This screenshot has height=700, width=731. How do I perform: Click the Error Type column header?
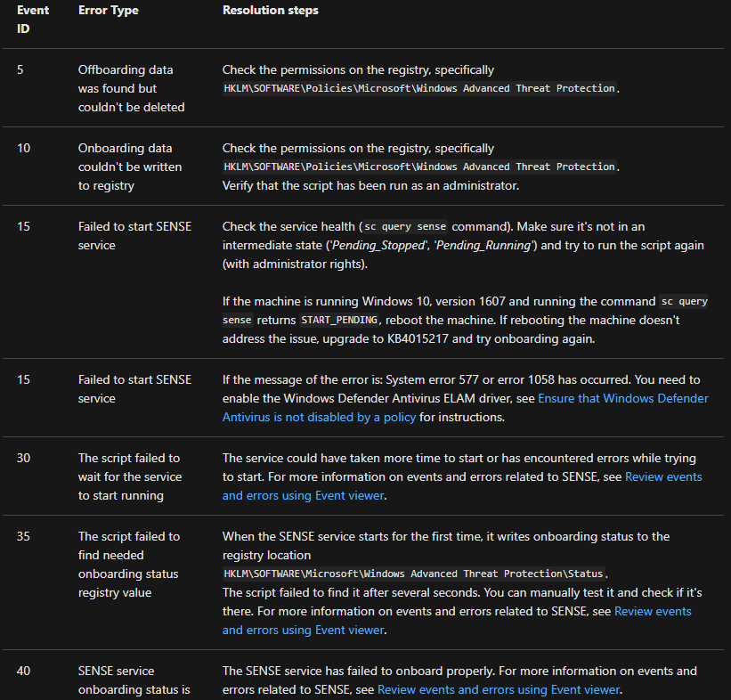(x=108, y=11)
